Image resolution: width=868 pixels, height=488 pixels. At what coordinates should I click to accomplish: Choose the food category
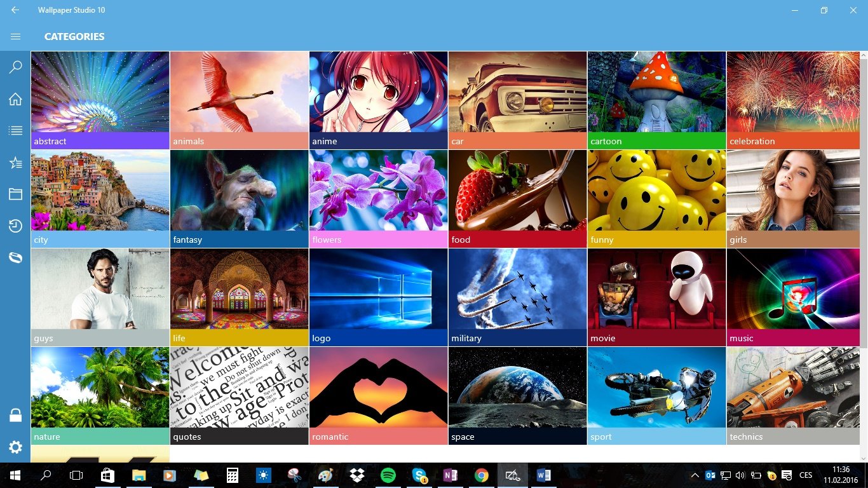(x=518, y=199)
